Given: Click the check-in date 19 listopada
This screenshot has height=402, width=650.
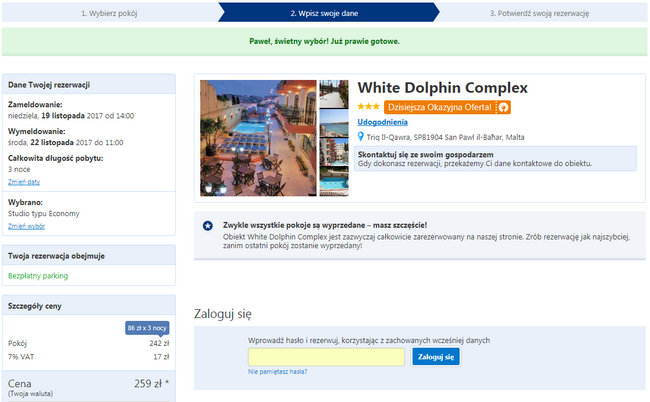Looking at the screenshot, I should 63,116.
